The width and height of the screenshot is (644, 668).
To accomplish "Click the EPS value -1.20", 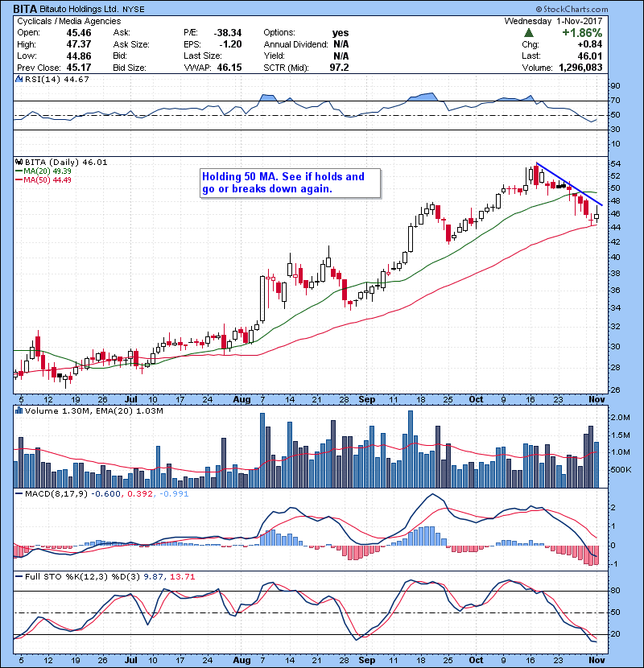I will point(230,44).
